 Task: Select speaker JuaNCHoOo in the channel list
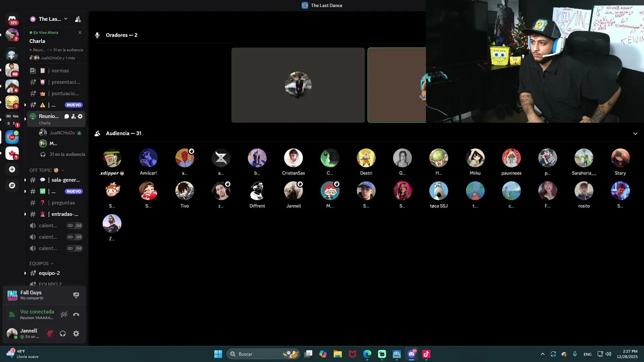61,133
